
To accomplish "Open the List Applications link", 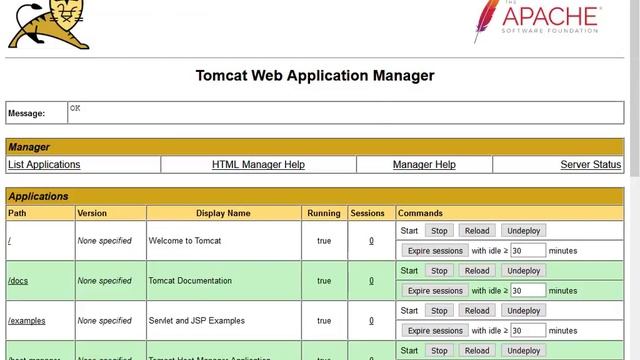I will (x=44, y=164).
